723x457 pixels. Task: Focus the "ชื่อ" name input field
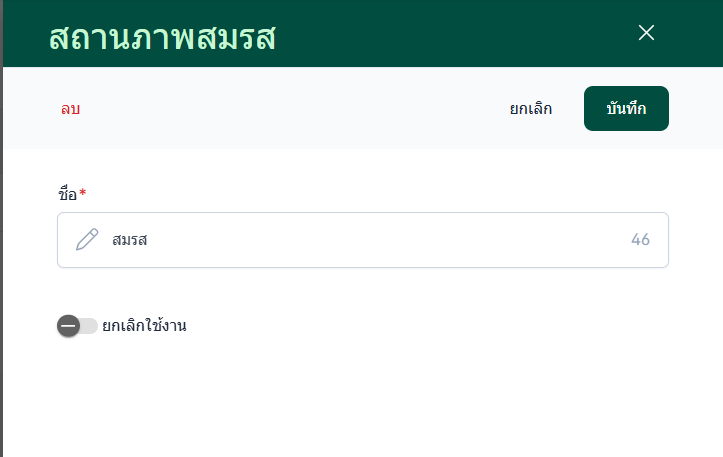362,240
